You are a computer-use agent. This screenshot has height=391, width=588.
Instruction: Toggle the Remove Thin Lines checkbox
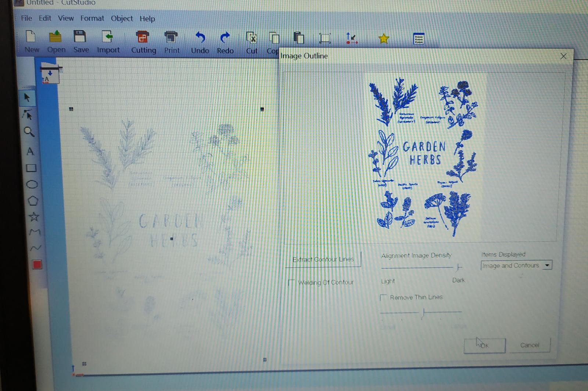tap(383, 297)
